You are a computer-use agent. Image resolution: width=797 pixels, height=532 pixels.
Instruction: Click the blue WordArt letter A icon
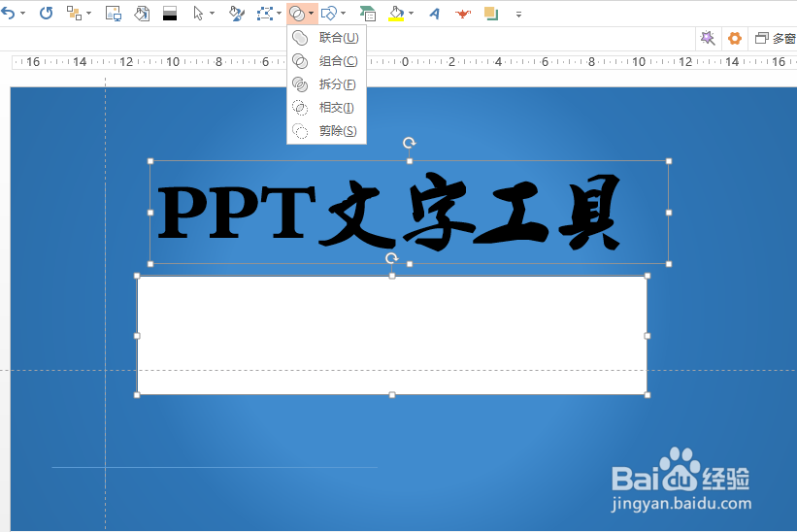coord(434,14)
